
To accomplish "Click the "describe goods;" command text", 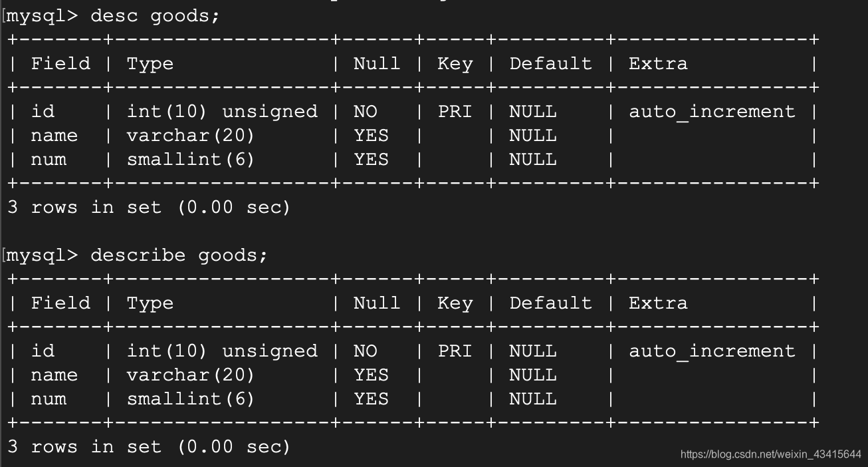I will (x=179, y=255).
